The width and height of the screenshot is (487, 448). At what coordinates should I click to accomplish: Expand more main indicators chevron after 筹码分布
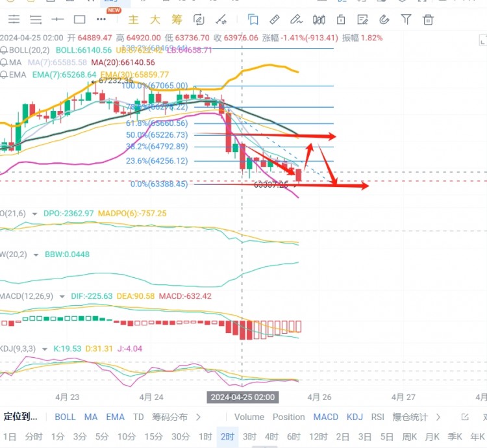pos(199,417)
